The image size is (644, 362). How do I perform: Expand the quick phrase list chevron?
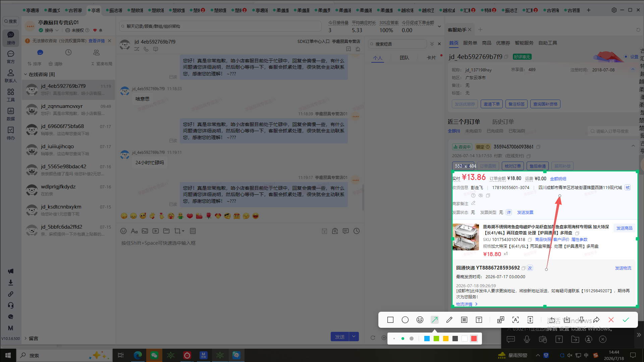coord(432,44)
